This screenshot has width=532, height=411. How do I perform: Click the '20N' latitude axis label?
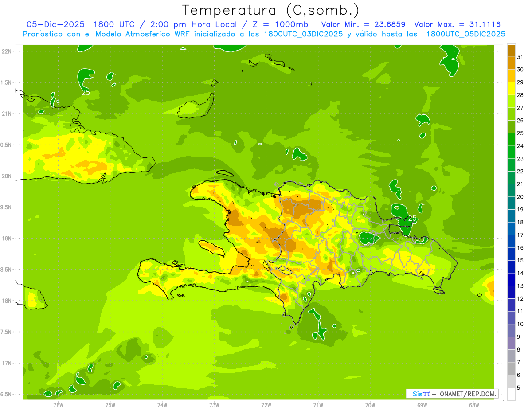pos(8,176)
